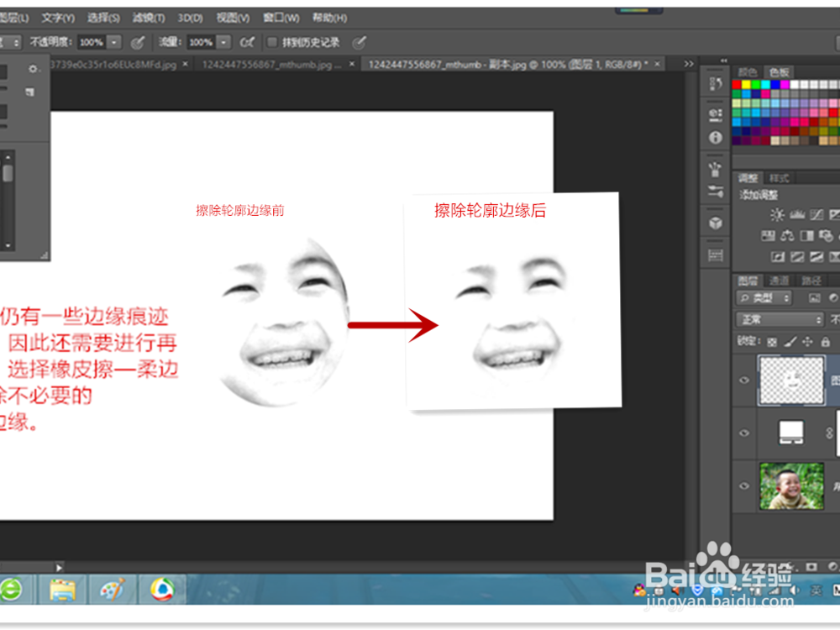Click the boy photo layer thumbnail
840x630 pixels.
[793, 486]
